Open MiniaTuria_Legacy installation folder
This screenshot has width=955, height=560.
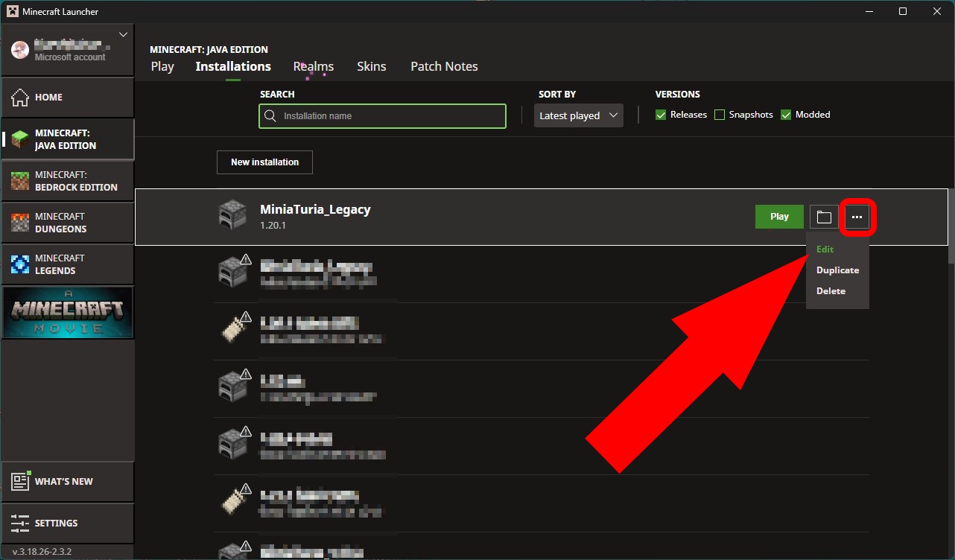pos(824,217)
